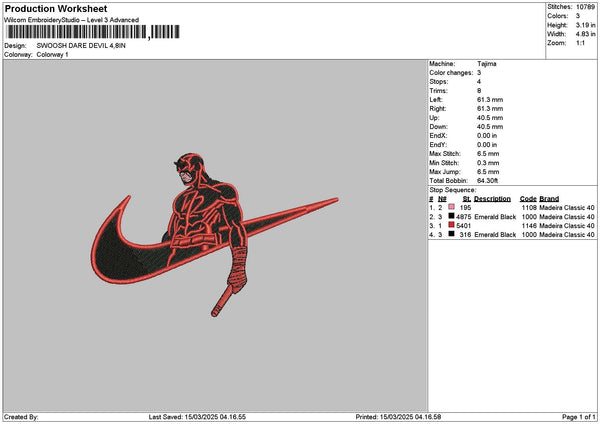
Task: Click the Stitches count 10789
Action: 587,6
